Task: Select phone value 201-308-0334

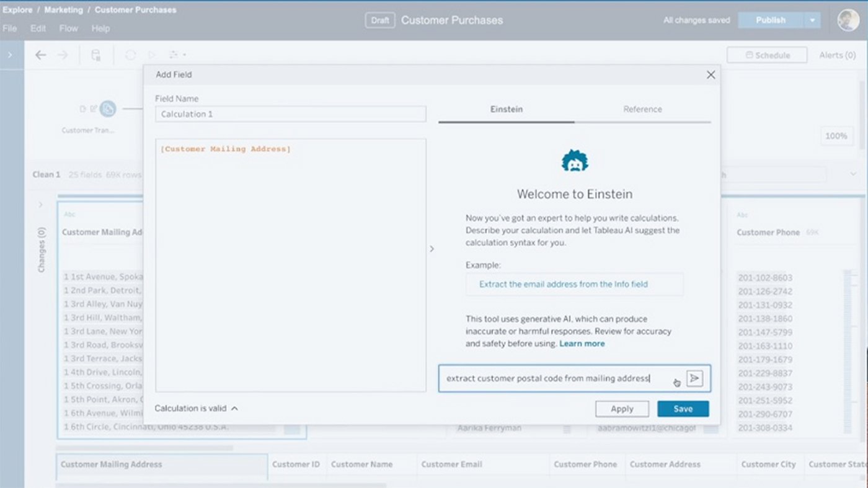Action: [765, 428]
